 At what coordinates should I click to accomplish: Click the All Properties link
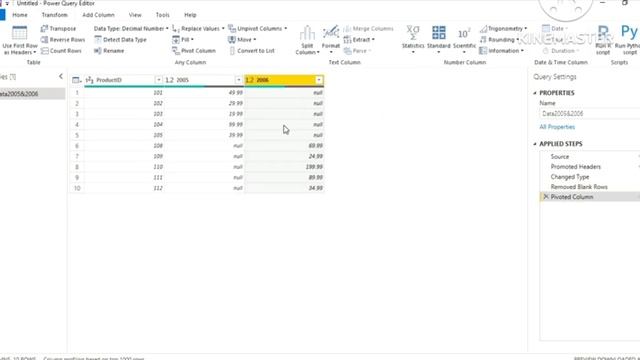pyautogui.click(x=557, y=127)
